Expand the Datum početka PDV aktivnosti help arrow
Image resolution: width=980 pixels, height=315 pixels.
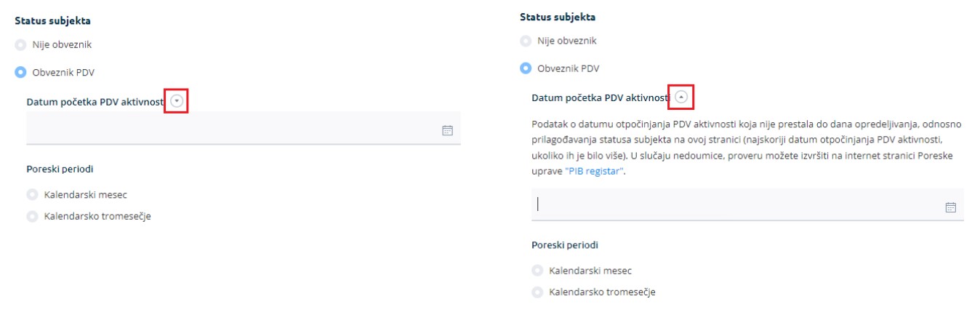(x=176, y=101)
